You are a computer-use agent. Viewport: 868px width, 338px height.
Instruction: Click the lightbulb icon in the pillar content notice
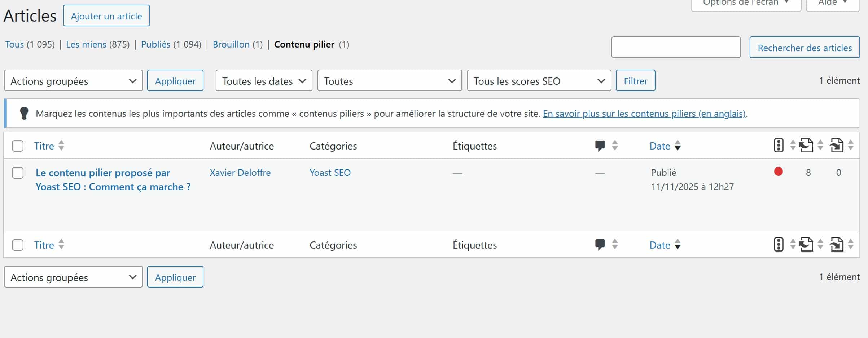coord(24,113)
